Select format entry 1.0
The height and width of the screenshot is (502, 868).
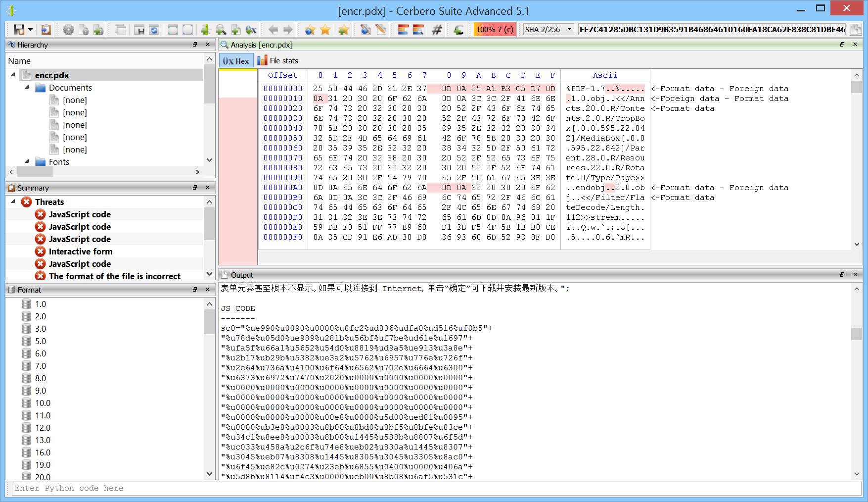point(41,304)
